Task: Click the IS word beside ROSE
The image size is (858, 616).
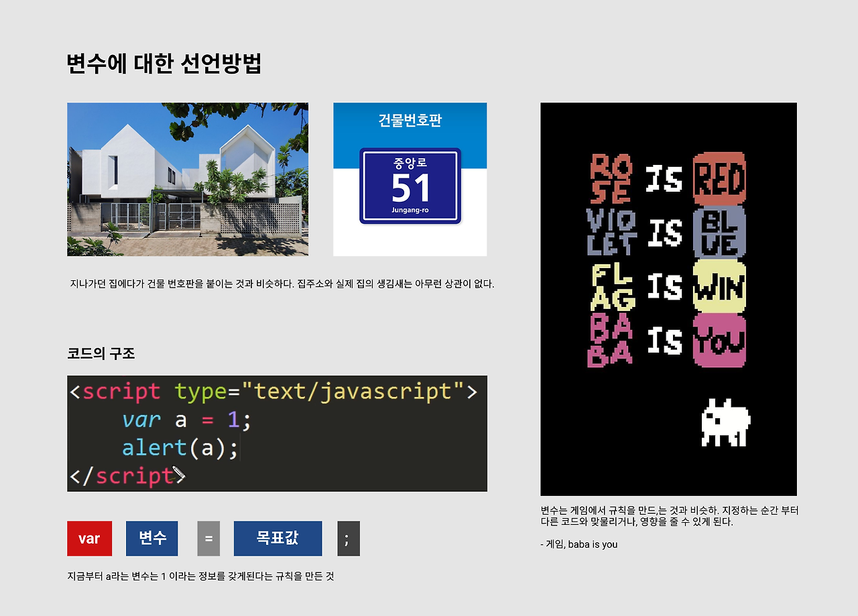Action: 664,179
